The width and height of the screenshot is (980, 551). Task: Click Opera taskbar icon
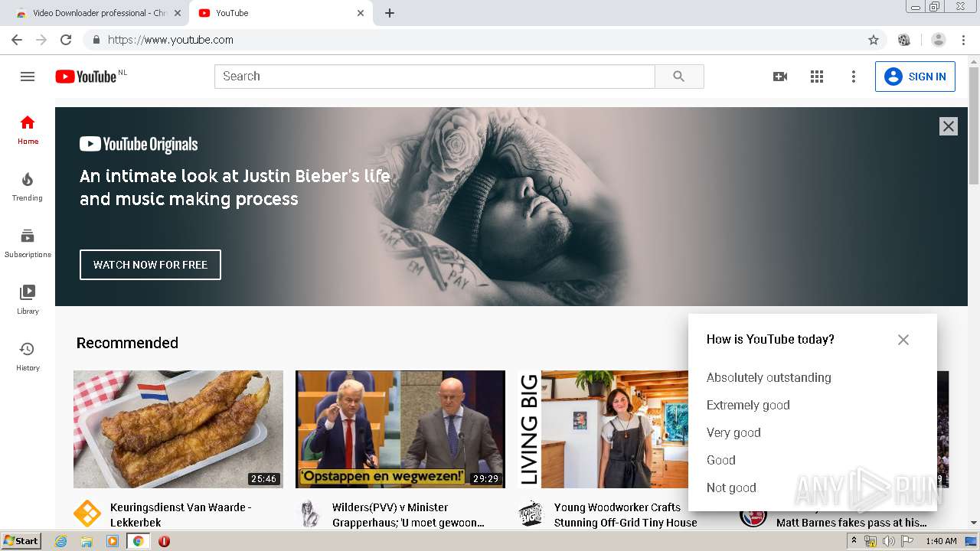(164, 541)
